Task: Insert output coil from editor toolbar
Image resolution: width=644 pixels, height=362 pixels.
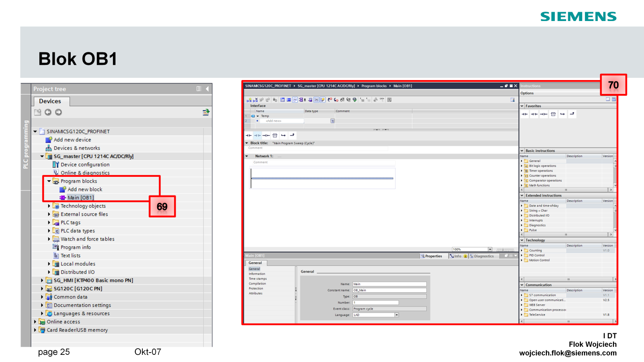Action: [x=266, y=135]
